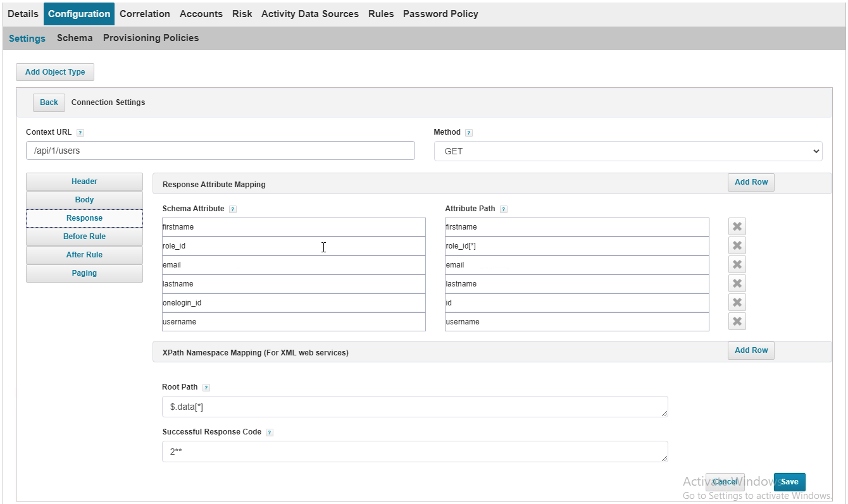848x504 pixels.
Task: Edit the role_id[*] attribute path field
Action: [577, 246]
